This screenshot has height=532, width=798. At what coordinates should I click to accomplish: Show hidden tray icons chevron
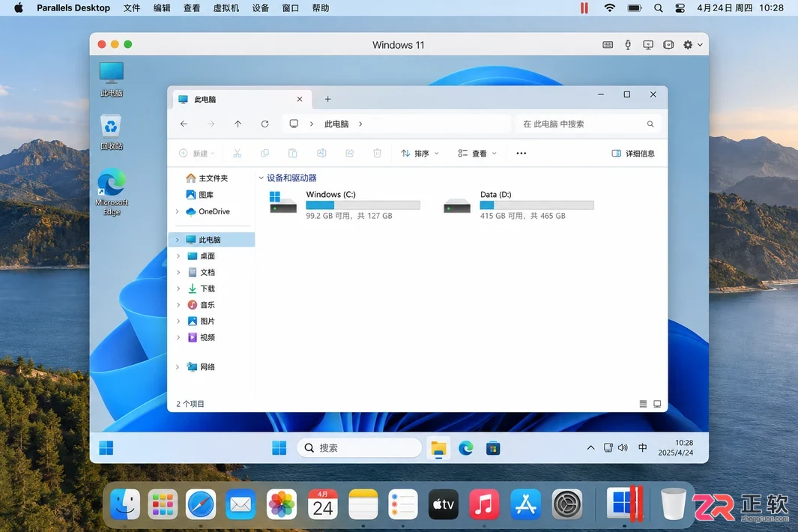pos(590,448)
